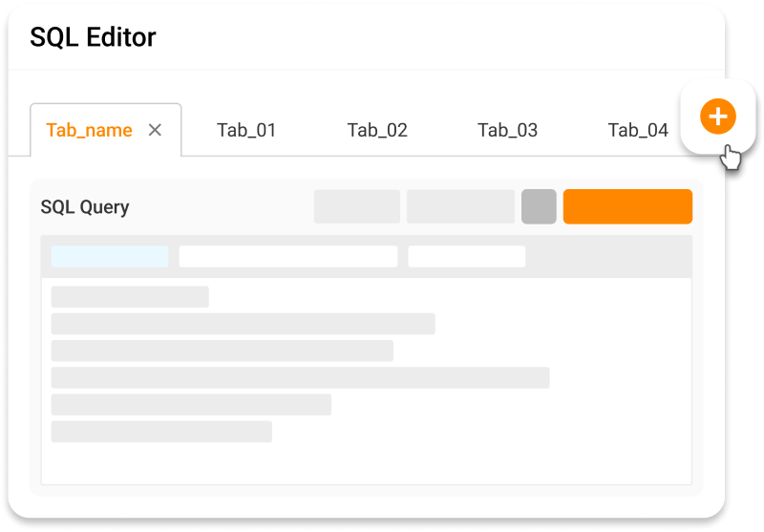Click the large orange button in SQL Query
764x532 pixels.
(x=627, y=206)
